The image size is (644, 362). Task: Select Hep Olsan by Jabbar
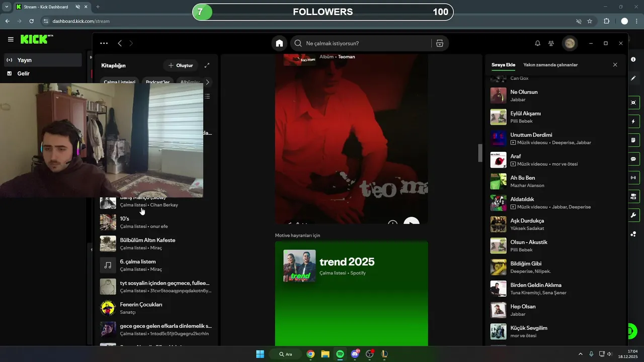[x=555, y=310]
